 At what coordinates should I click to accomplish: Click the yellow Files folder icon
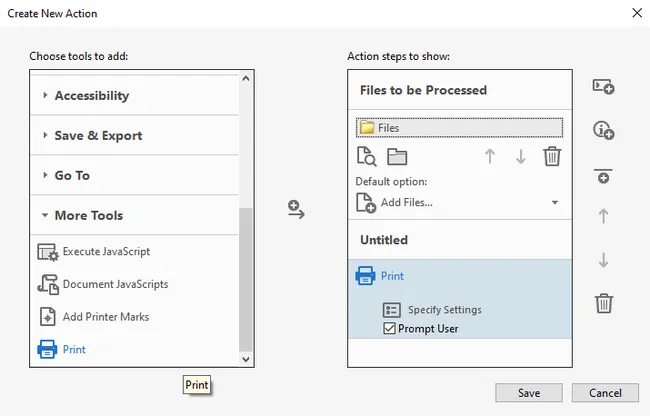367,128
